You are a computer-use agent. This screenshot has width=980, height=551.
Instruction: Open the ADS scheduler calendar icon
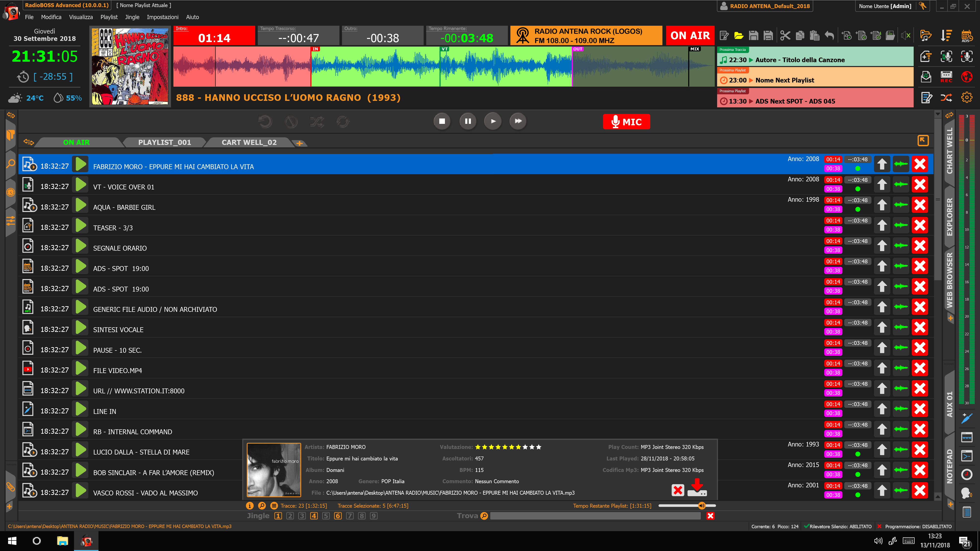[x=967, y=36]
